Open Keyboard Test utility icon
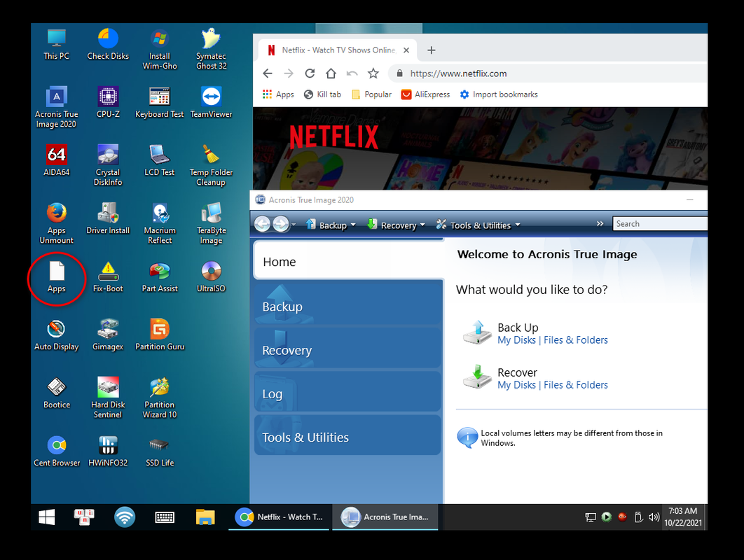Viewport: 744px width, 560px height. click(x=160, y=102)
